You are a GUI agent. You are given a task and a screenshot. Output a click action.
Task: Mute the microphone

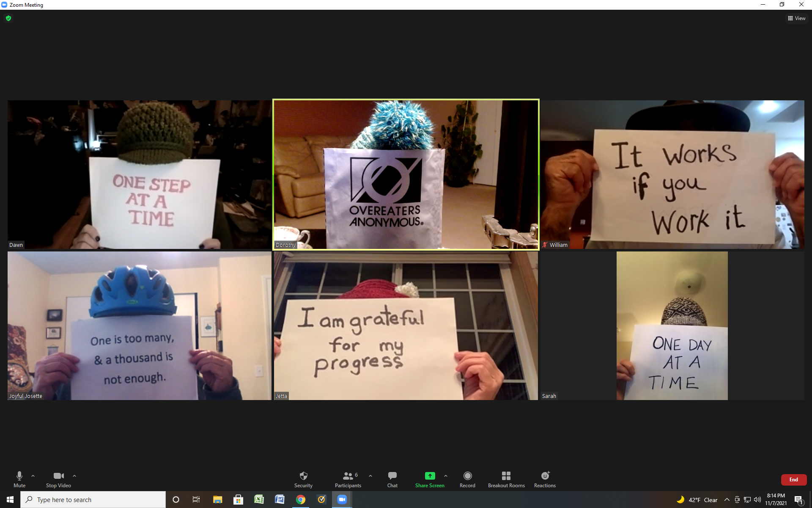tap(19, 479)
